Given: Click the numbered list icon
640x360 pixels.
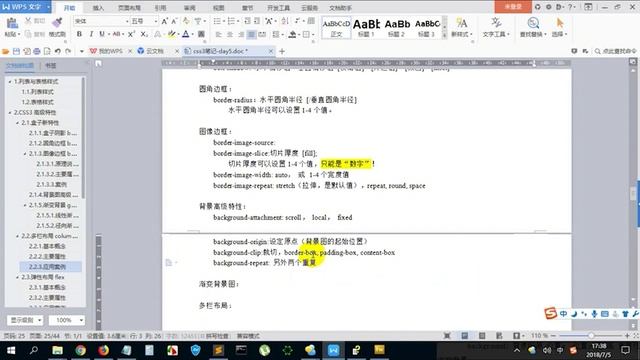Looking at the screenshot, I should [231, 21].
